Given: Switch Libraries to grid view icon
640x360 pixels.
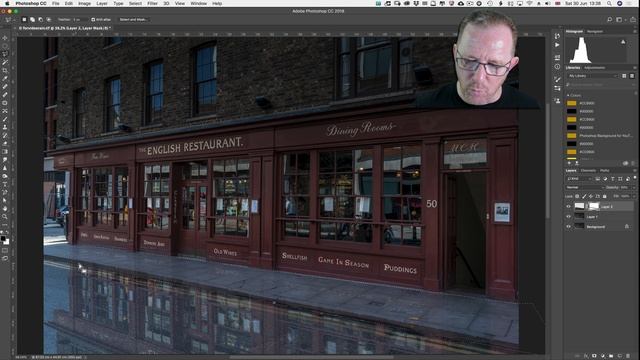Looking at the screenshot, I should click(x=624, y=76).
